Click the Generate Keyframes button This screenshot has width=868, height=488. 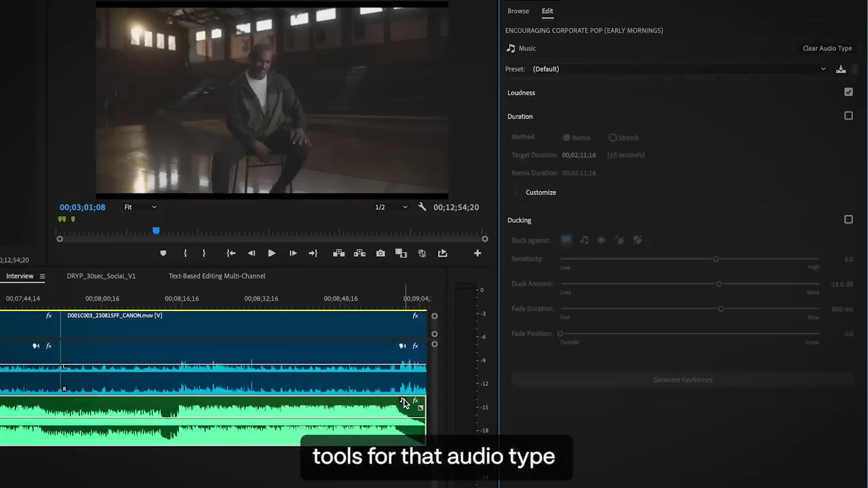point(683,380)
